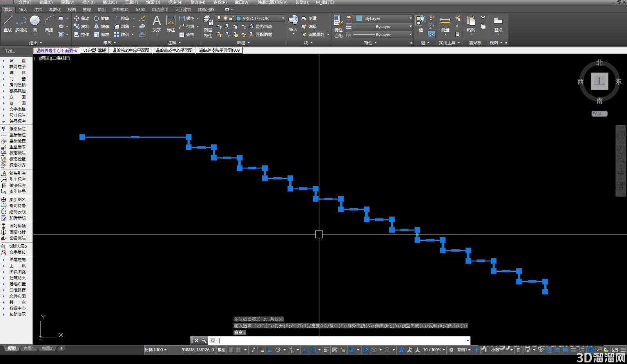The width and height of the screenshot is (627, 364).
Task: Click the 箭头引注 command in sidebar
Action: 17,173
